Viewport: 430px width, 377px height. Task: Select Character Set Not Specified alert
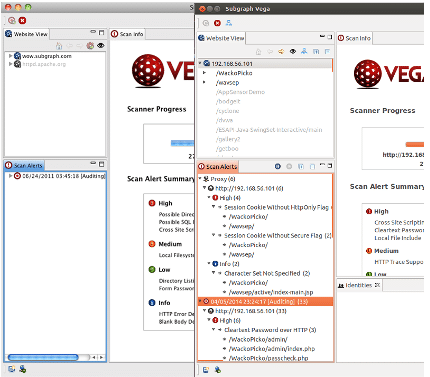point(267,273)
